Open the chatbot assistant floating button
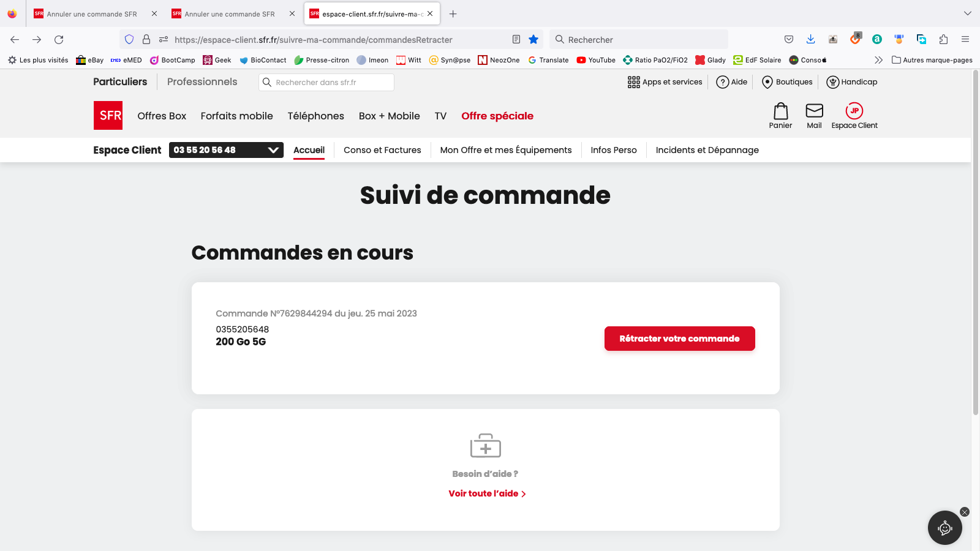 pyautogui.click(x=944, y=528)
